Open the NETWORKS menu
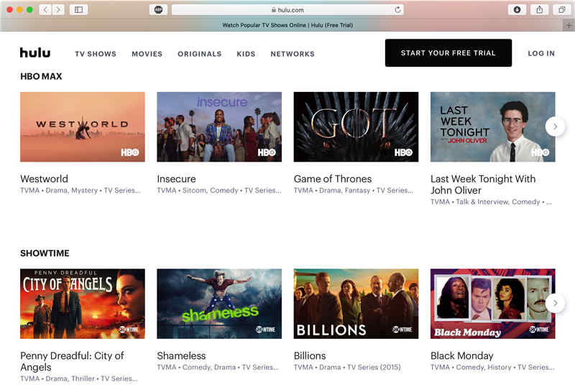The height and width of the screenshot is (392, 575). [x=293, y=54]
